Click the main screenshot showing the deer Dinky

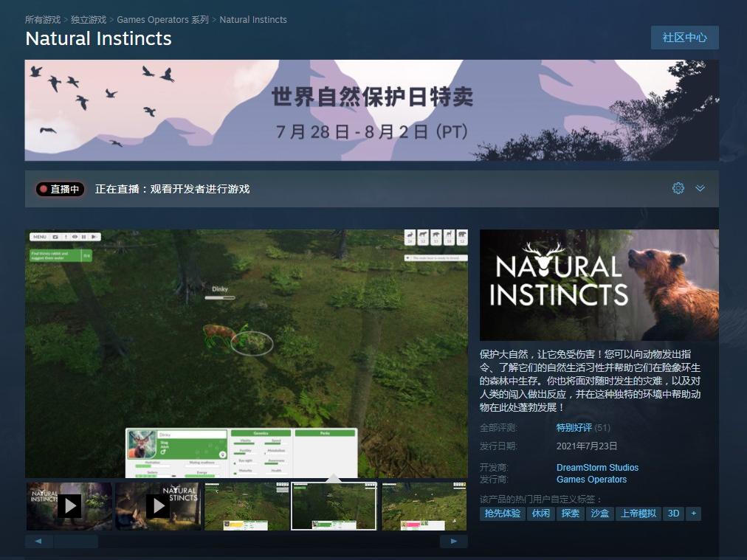coord(247,353)
